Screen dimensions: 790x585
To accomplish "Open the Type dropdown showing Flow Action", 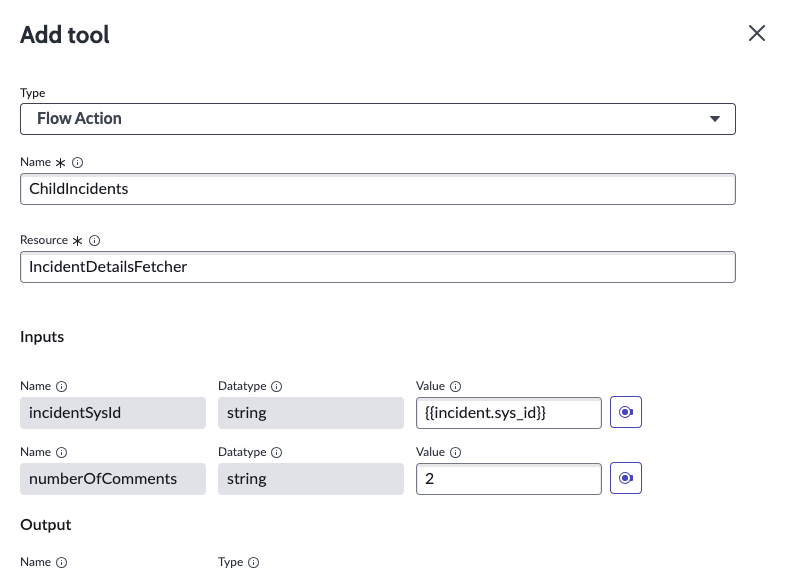I will coord(378,119).
